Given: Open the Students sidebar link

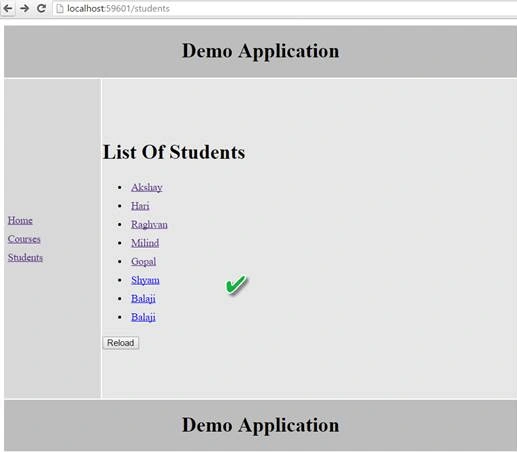Looking at the screenshot, I should tap(25, 258).
